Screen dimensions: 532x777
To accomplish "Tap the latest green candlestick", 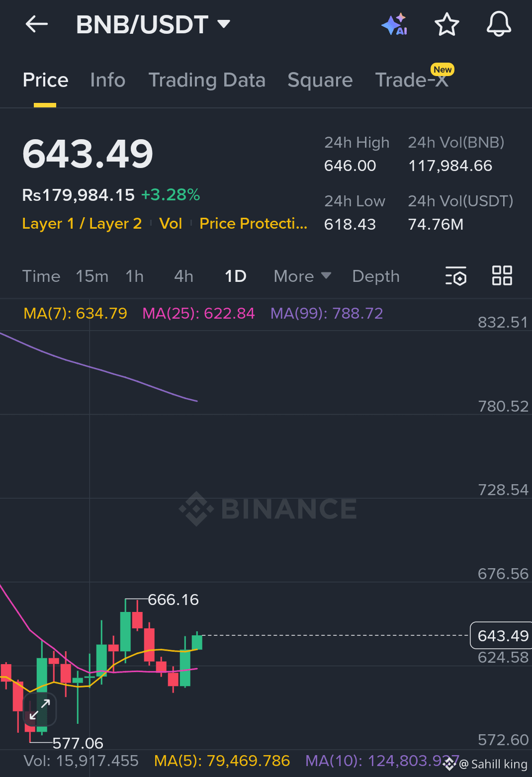I will [197, 642].
